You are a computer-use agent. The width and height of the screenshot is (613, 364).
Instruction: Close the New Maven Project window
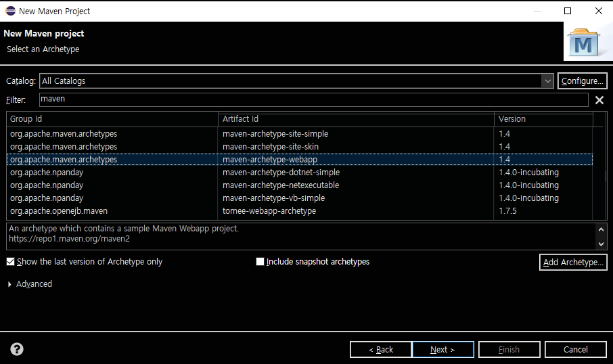[599, 11]
